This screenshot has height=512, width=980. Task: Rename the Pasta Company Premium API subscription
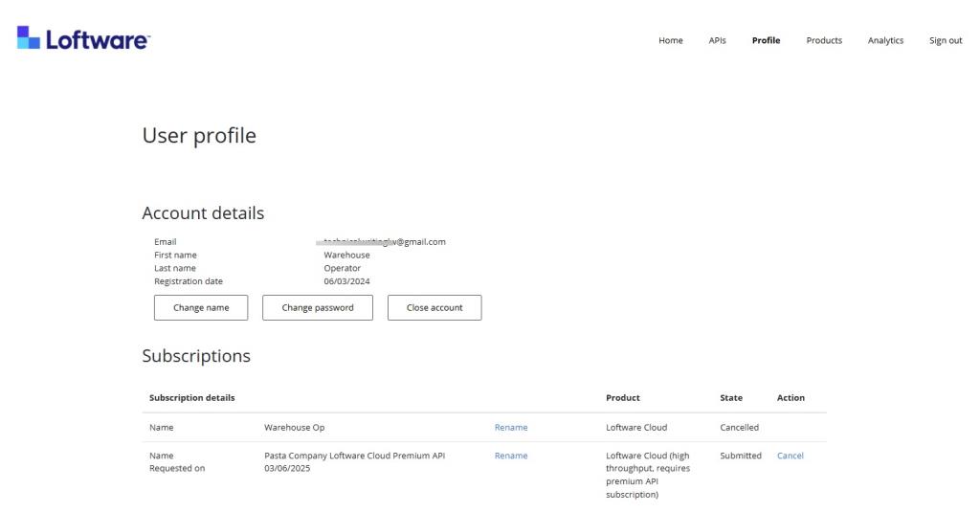pyautogui.click(x=511, y=456)
